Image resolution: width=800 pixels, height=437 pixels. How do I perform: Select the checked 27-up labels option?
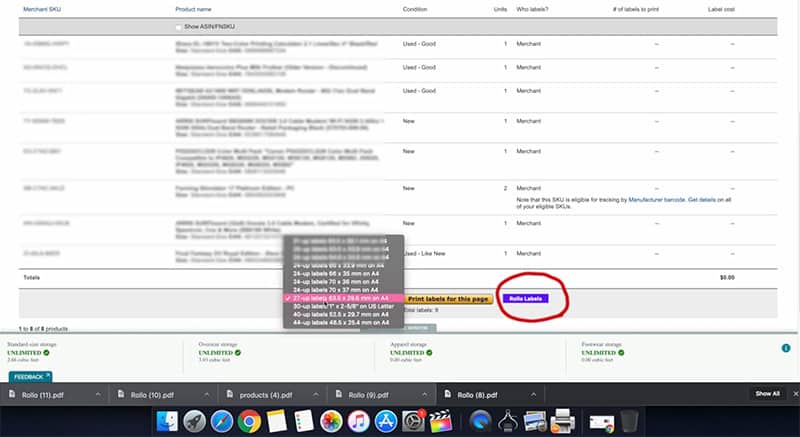(x=343, y=298)
